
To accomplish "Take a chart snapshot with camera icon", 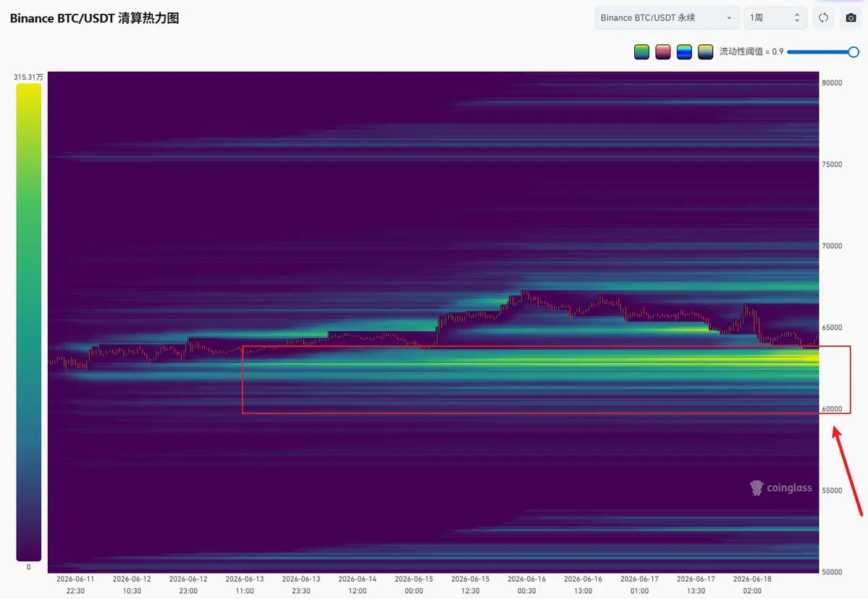I will click(x=851, y=17).
